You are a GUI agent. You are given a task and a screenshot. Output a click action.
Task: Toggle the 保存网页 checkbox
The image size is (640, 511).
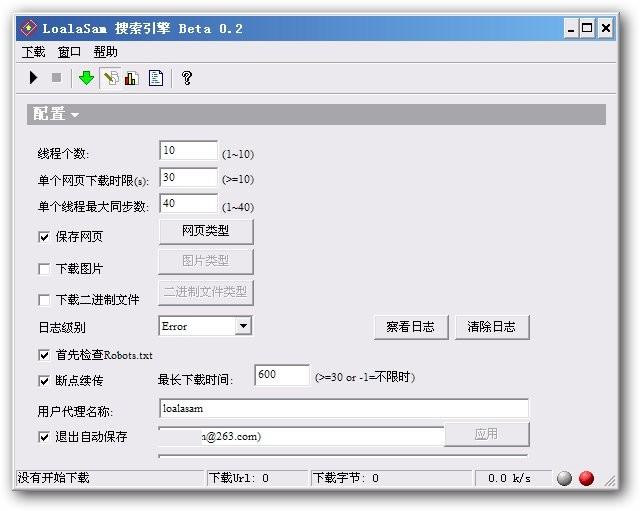coord(44,237)
